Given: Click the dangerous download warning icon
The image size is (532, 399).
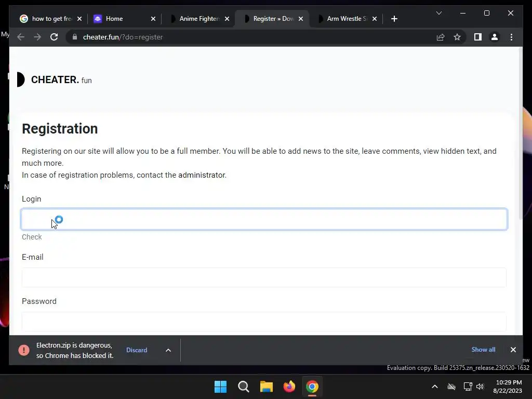Looking at the screenshot, I should coord(24,350).
